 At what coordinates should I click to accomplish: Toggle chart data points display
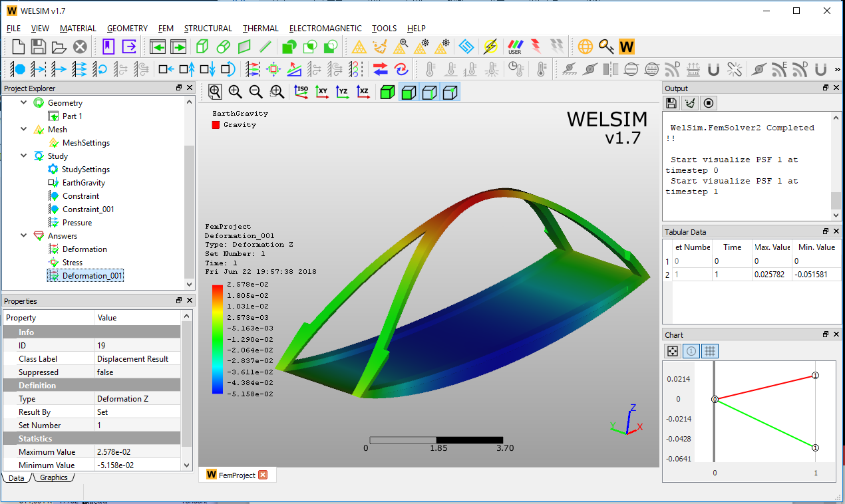coord(673,350)
